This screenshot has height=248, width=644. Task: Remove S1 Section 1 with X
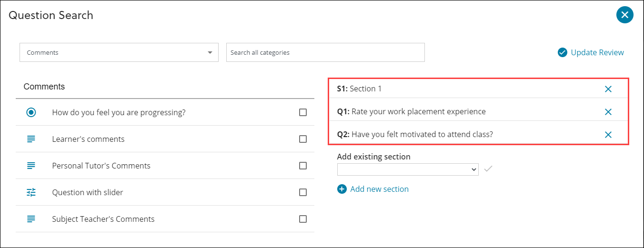pos(608,89)
